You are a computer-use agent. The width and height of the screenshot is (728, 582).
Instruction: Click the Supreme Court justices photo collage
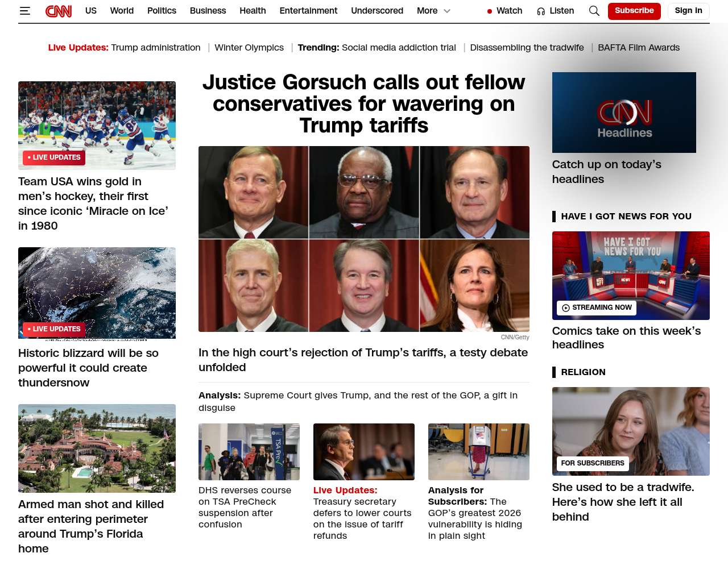[x=364, y=239]
